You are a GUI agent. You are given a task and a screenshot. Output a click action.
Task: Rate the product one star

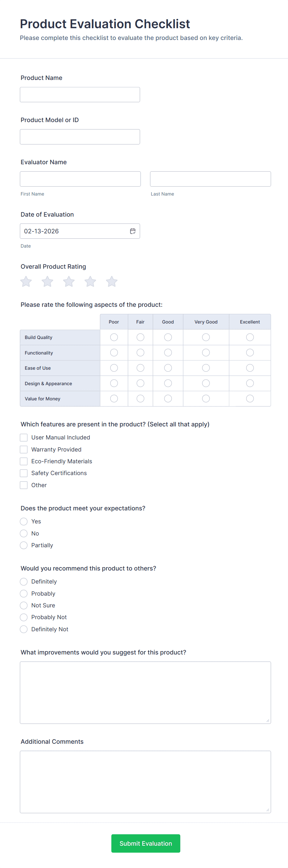26,281
